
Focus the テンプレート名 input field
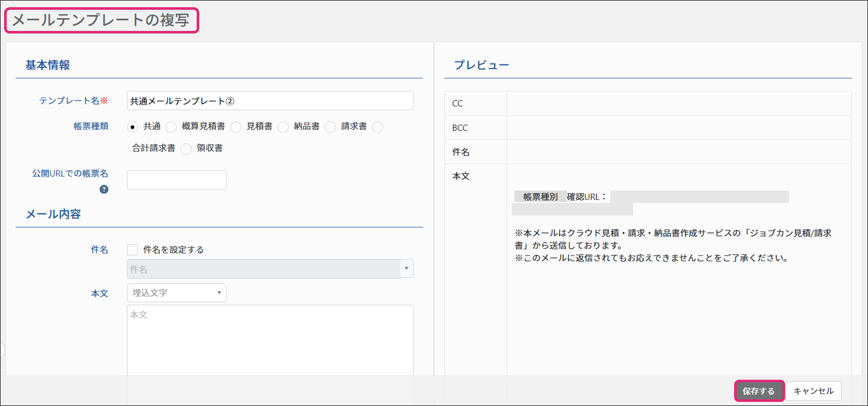pyautogui.click(x=270, y=101)
